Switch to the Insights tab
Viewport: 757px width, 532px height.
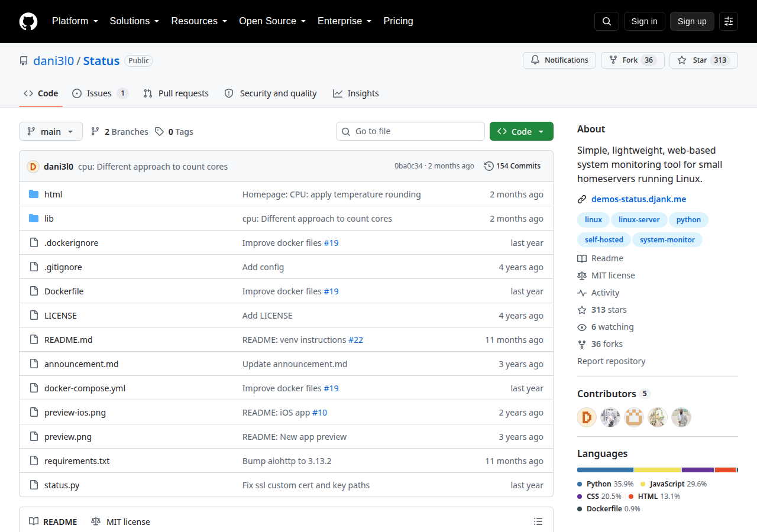(356, 93)
